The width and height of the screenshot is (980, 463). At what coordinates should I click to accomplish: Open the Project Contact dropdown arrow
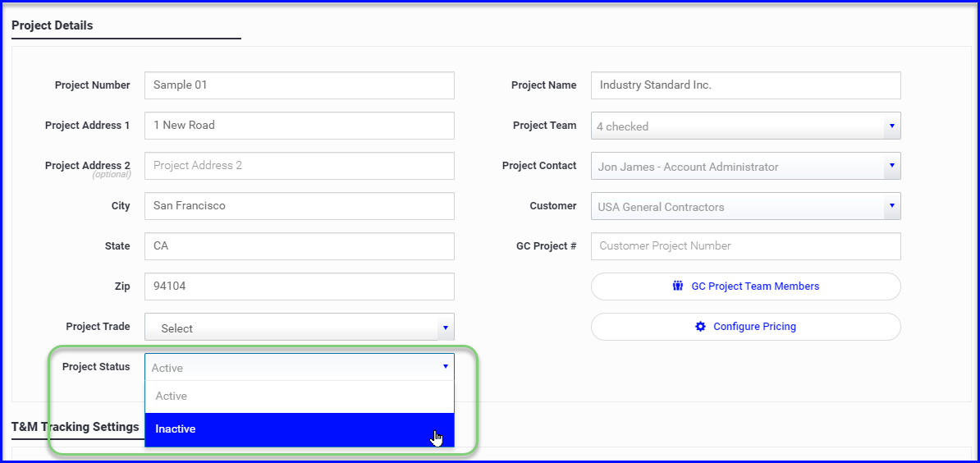892,166
